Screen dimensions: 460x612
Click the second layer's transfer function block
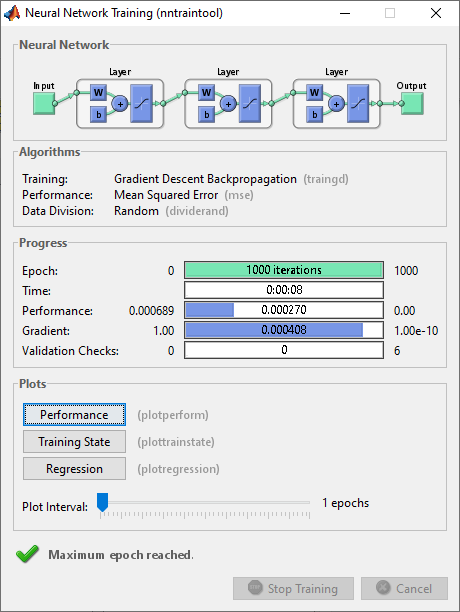pyautogui.click(x=250, y=103)
